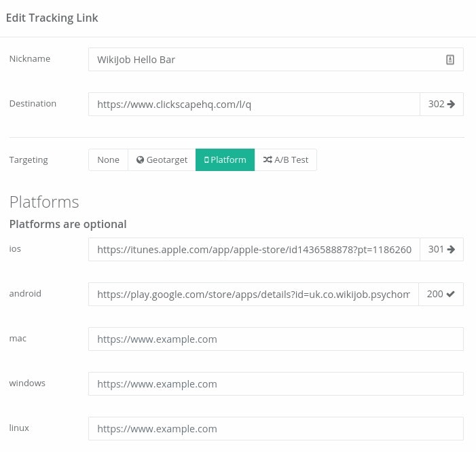
Task: Click the android label
Action: click(x=25, y=293)
